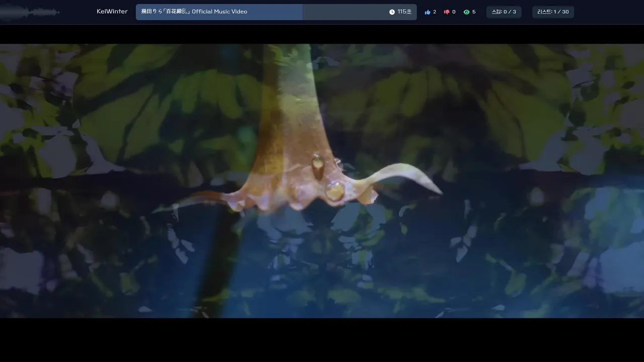This screenshot has width=644, height=362.
Task: Click the music video player frame
Action: [x=322, y=181]
